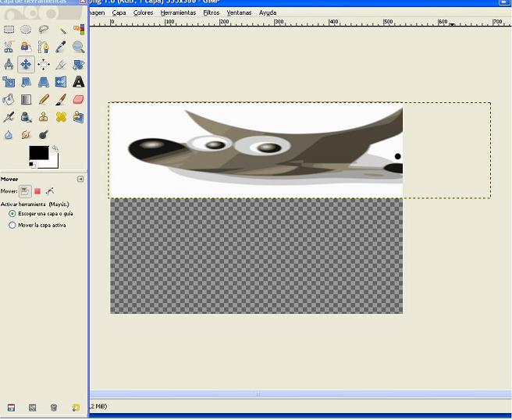The width and height of the screenshot is (512, 420).
Task: Click the Wilber image layer on canvas
Action: click(256, 150)
